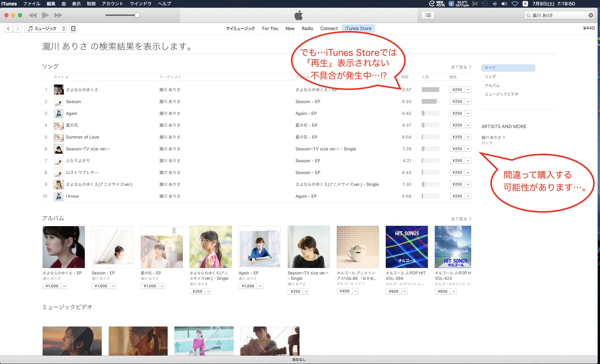Open the ミュージック media type dropdown

click(46, 28)
